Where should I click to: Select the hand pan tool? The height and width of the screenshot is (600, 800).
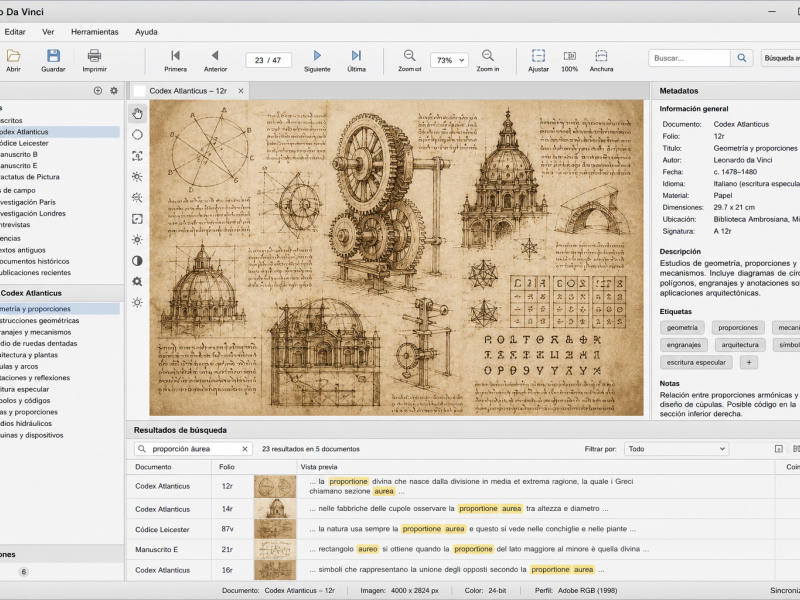click(x=137, y=113)
